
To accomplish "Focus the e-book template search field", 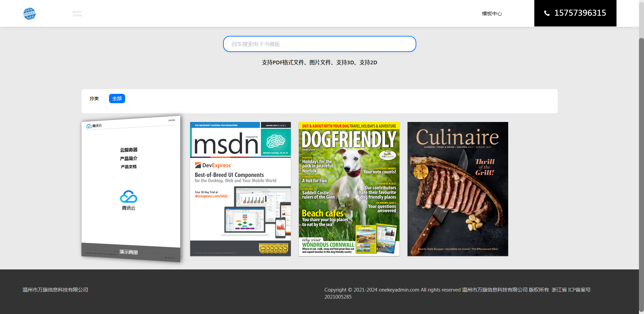I will [320, 44].
